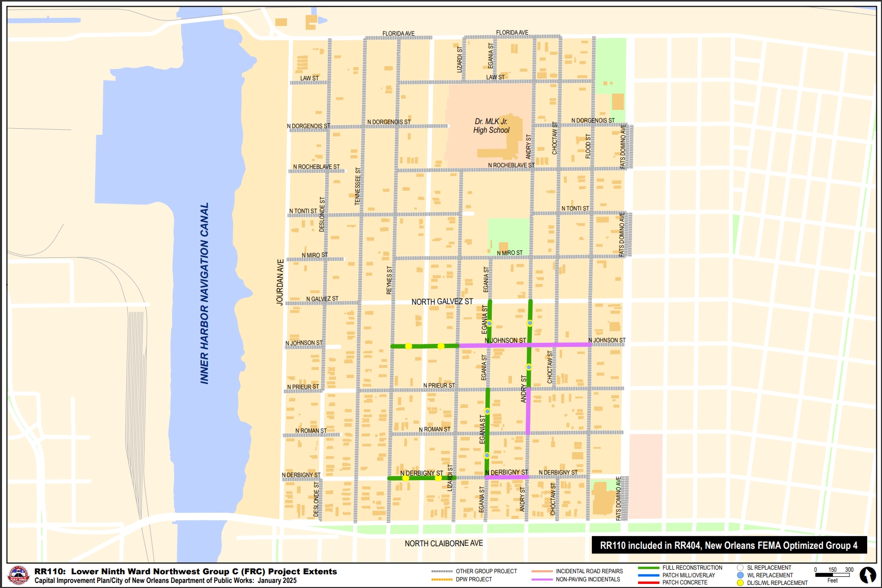The width and height of the screenshot is (882, 588).
Task: Click the DPW Project orange dashed line symbol
Action: point(441,579)
